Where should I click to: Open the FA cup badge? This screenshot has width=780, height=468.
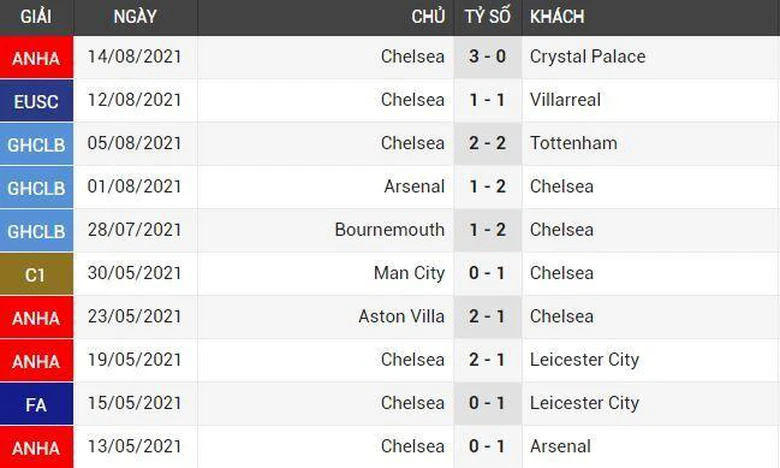coord(36,404)
